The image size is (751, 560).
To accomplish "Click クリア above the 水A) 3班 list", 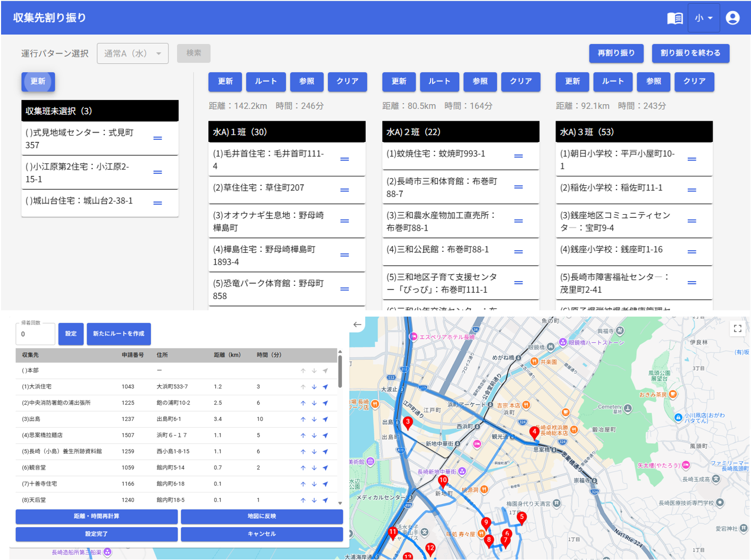I will [695, 81].
